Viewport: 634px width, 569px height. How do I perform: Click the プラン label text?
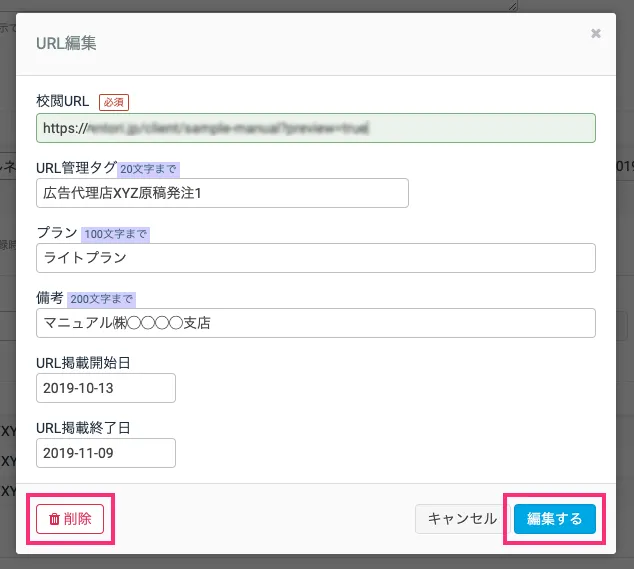click(57, 233)
